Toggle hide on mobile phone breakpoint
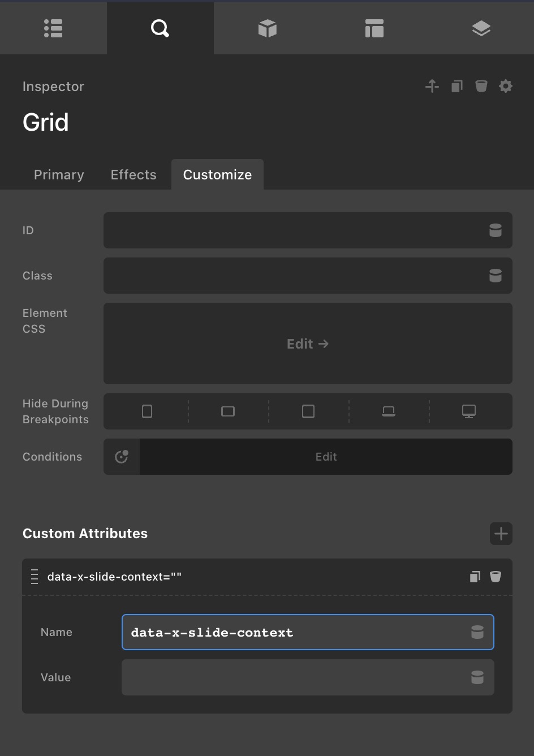The image size is (534, 756). [x=147, y=411]
